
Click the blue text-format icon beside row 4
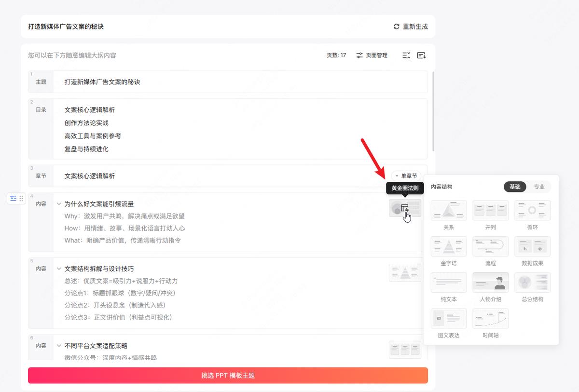click(x=13, y=198)
